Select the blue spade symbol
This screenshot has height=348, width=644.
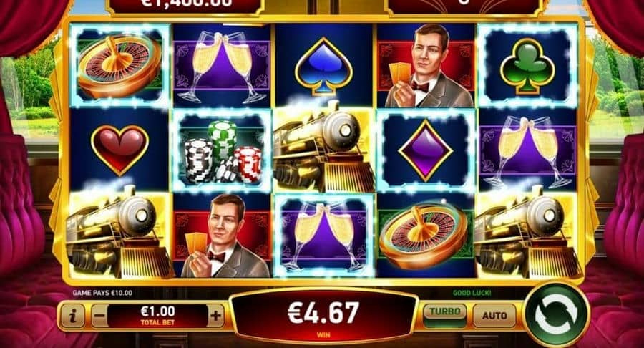pos(323,65)
